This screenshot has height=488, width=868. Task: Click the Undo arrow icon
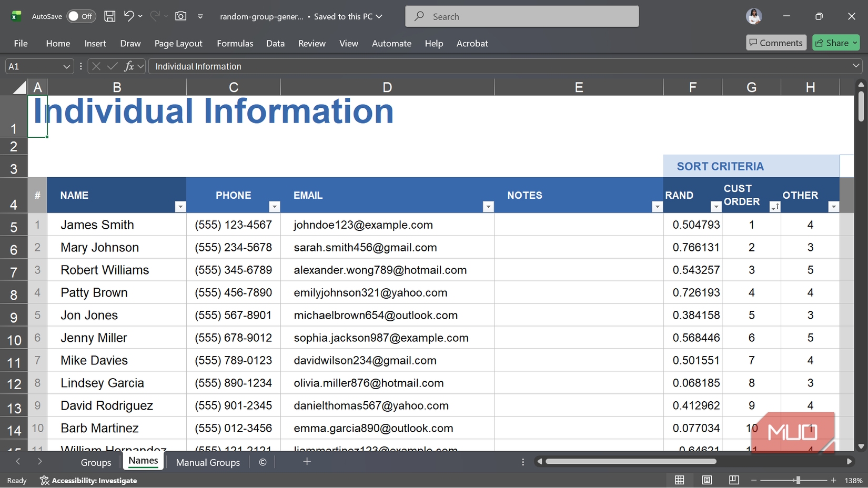pyautogui.click(x=129, y=16)
